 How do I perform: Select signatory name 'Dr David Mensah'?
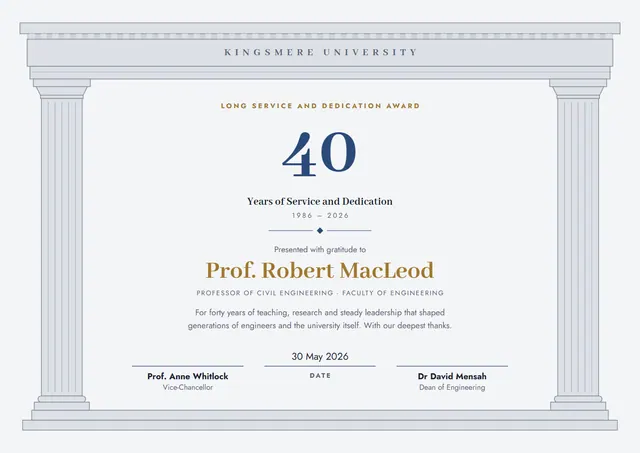point(452,376)
